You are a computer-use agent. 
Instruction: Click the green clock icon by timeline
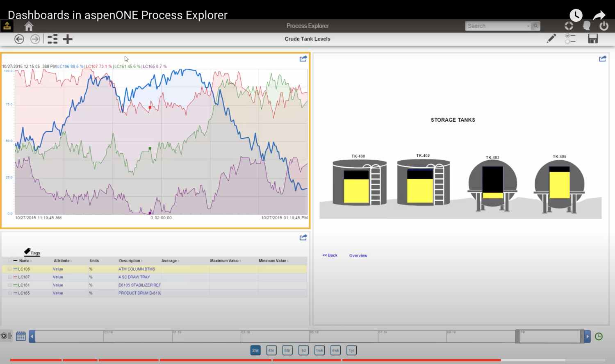[x=599, y=337]
